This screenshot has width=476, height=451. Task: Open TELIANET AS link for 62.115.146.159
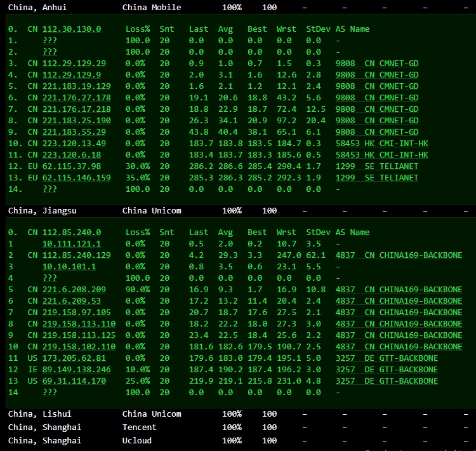coord(377,178)
